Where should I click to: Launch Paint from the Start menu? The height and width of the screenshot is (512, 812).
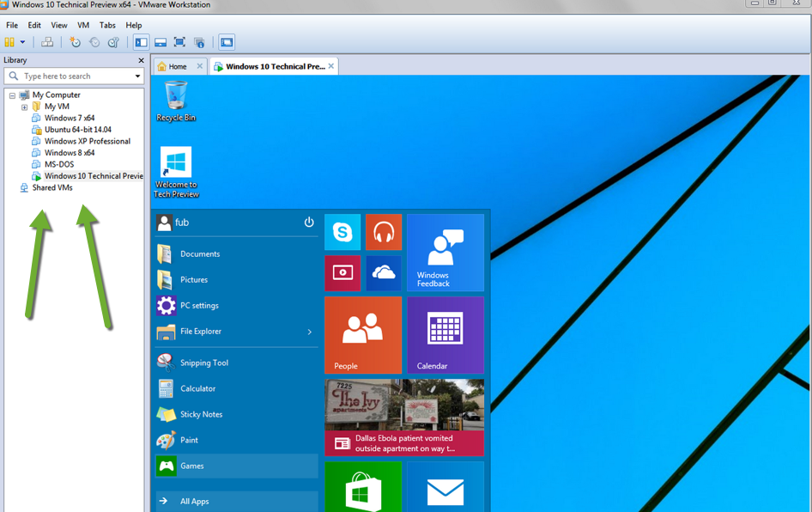tap(237, 441)
